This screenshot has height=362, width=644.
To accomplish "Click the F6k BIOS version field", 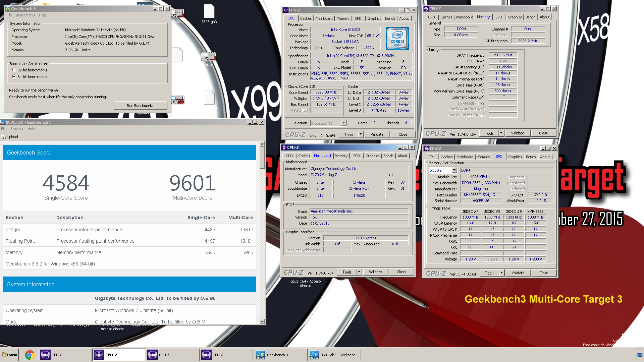I will click(x=359, y=218).
